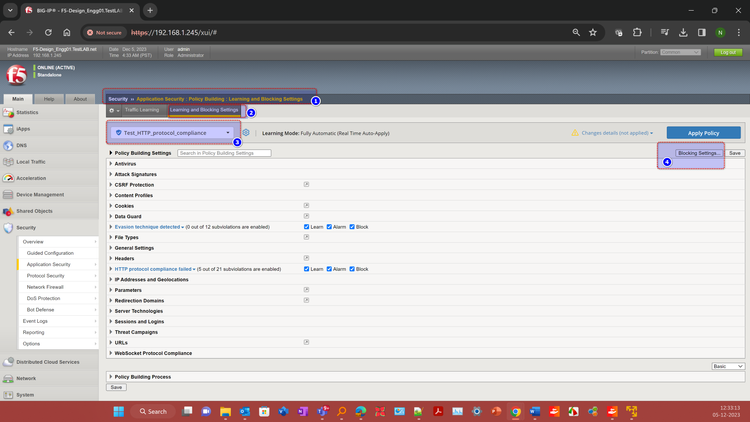Open the Statistics section icon in sidebar
This screenshot has height=422, width=750.
(x=9, y=113)
